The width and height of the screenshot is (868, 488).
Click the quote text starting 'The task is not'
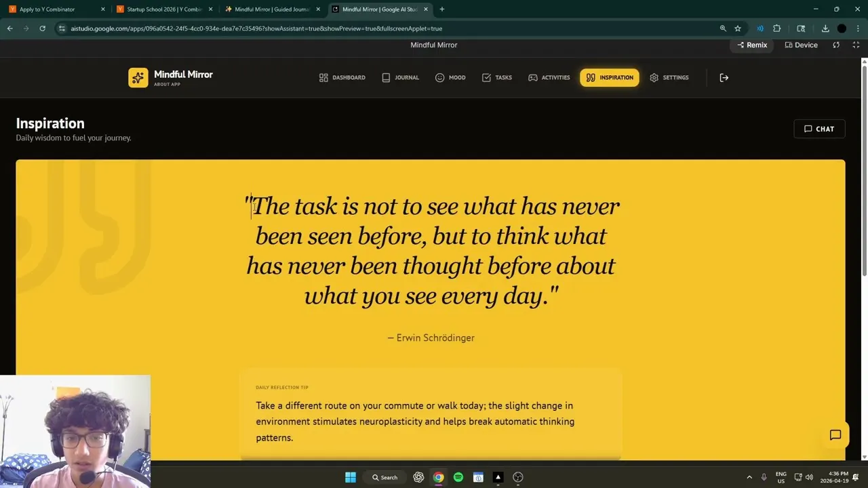click(431, 251)
